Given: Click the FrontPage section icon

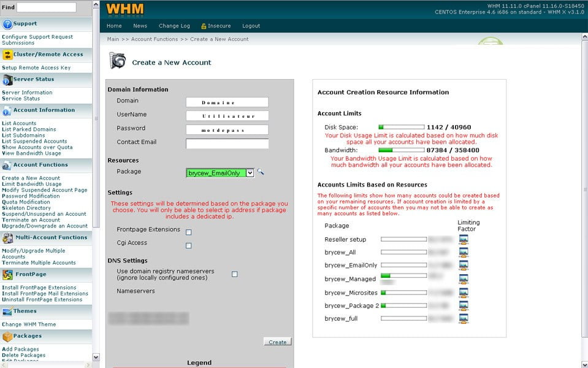Looking at the screenshot, I should pyautogui.click(x=7, y=275).
